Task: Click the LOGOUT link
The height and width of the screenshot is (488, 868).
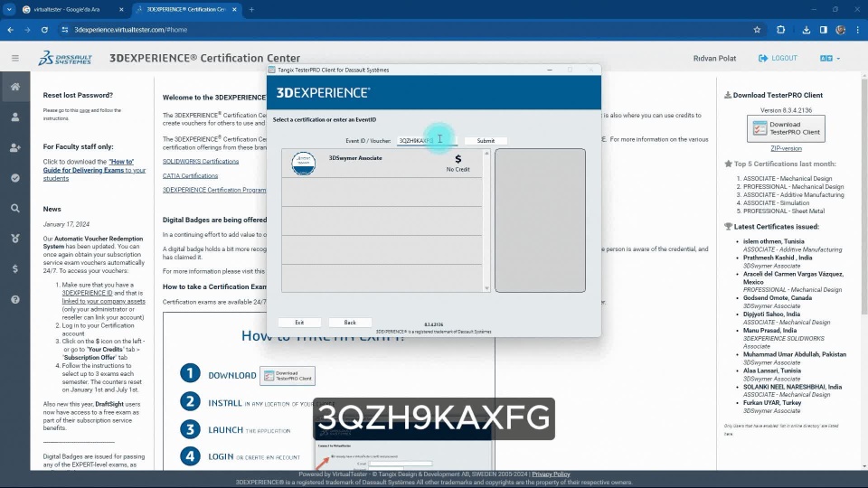Action: click(778, 58)
